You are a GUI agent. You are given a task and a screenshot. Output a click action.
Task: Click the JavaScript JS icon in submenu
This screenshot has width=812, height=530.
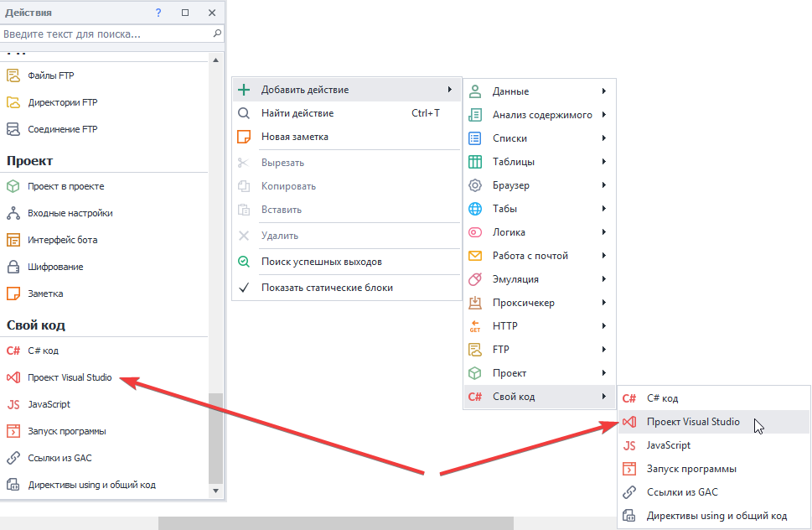(629, 445)
